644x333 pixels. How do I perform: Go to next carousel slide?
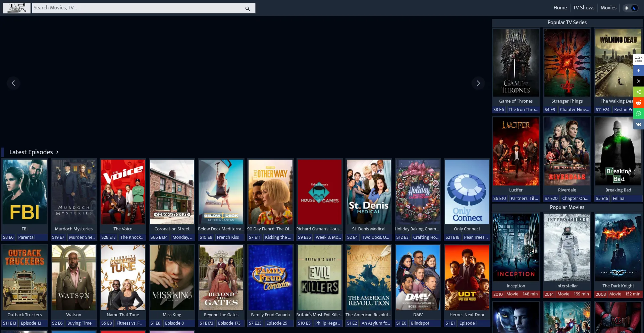[478, 83]
